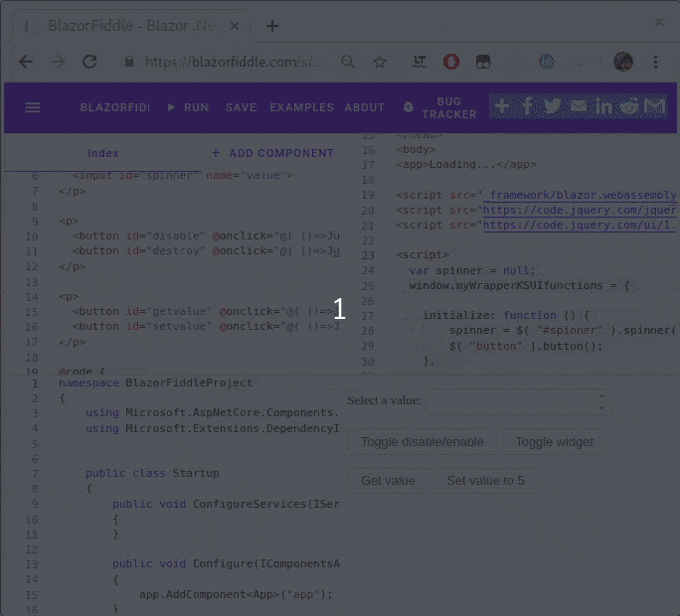Click the BLAZORFIDDLE logo text
The width and height of the screenshot is (680, 616).
click(115, 107)
